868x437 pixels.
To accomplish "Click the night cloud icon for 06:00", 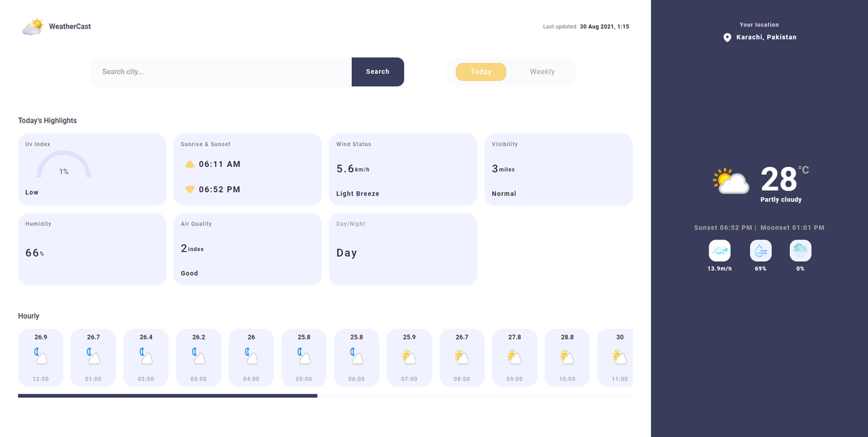I will coord(357,356).
